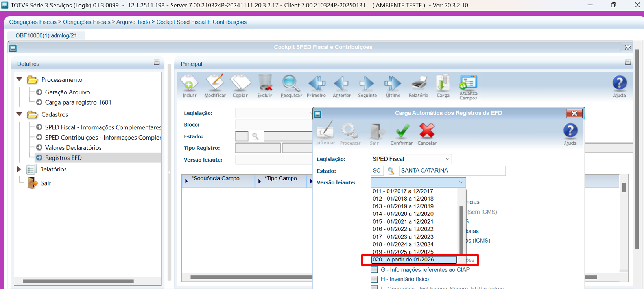Check G - Informações referentes ao CIAP

pos(374,270)
